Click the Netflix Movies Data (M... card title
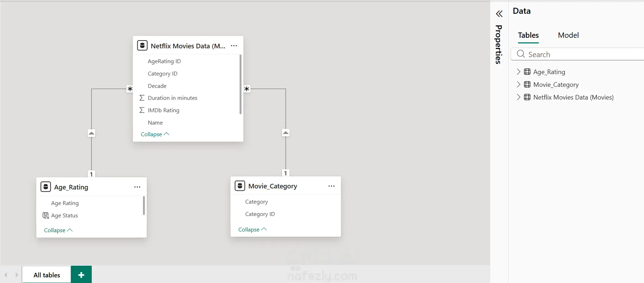The height and width of the screenshot is (283, 644). pos(188,46)
